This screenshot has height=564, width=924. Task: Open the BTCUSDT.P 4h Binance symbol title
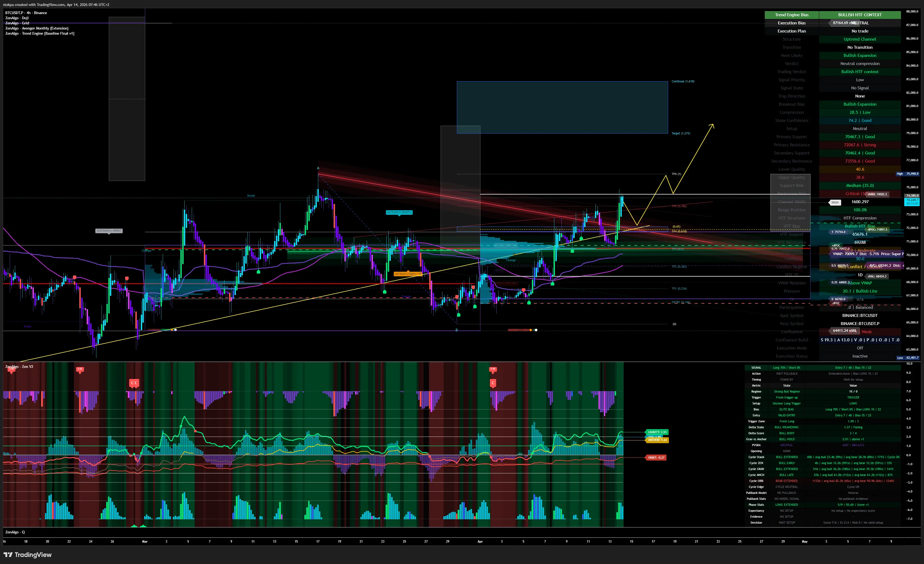pos(26,13)
